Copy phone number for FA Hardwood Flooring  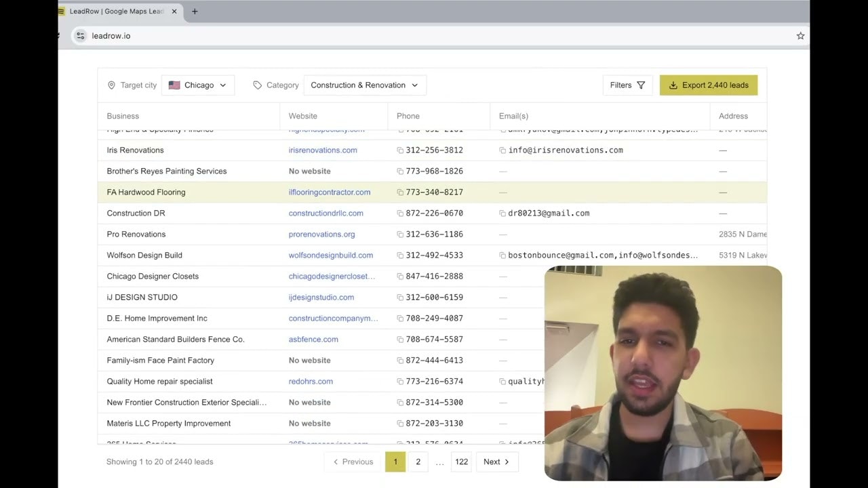[401, 192]
